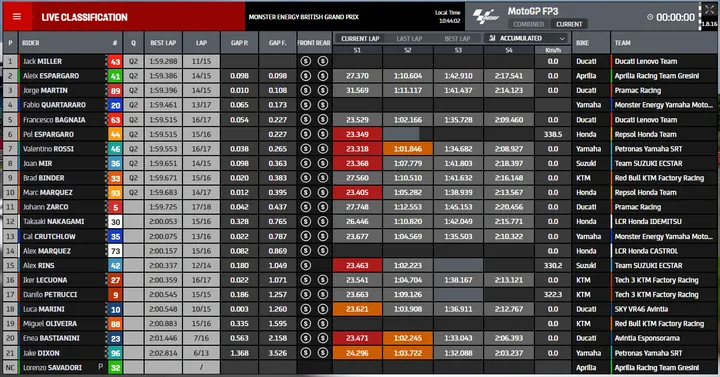Viewport: 720px width, 377px height.
Task: Click best lap 1:59.288 cell
Action: [163, 61]
